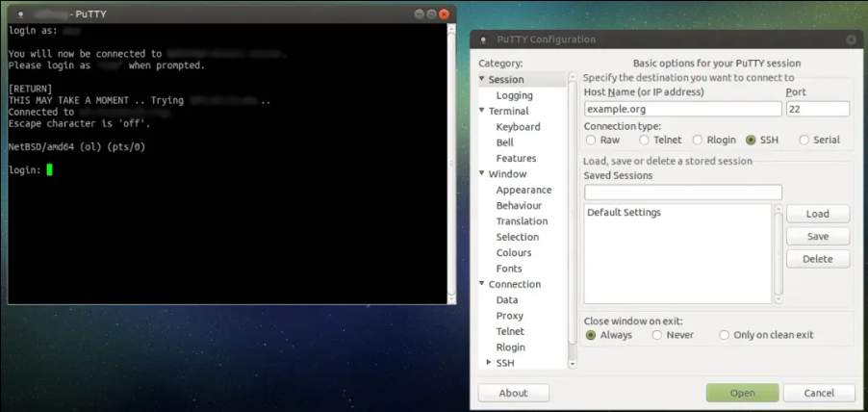Viewport: 868px width, 412px height.
Task: Expand the SSH category arrow
Action: click(x=489, y=363)
